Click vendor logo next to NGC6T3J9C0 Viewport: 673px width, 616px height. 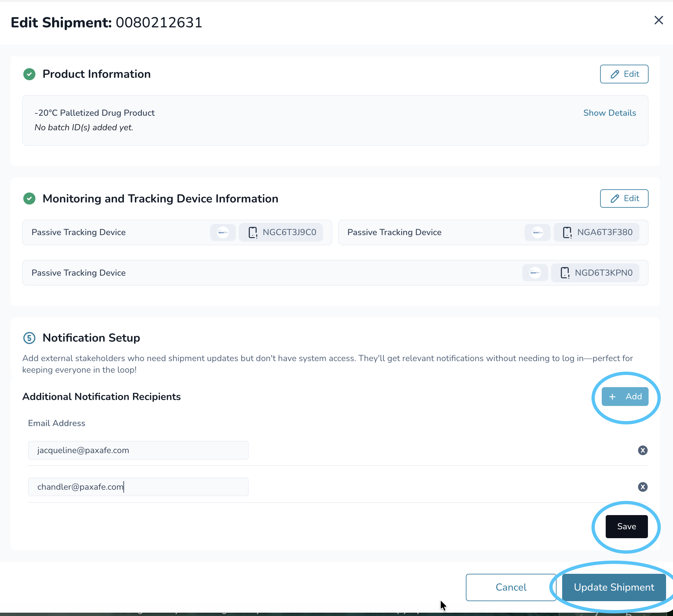(223, 232)
